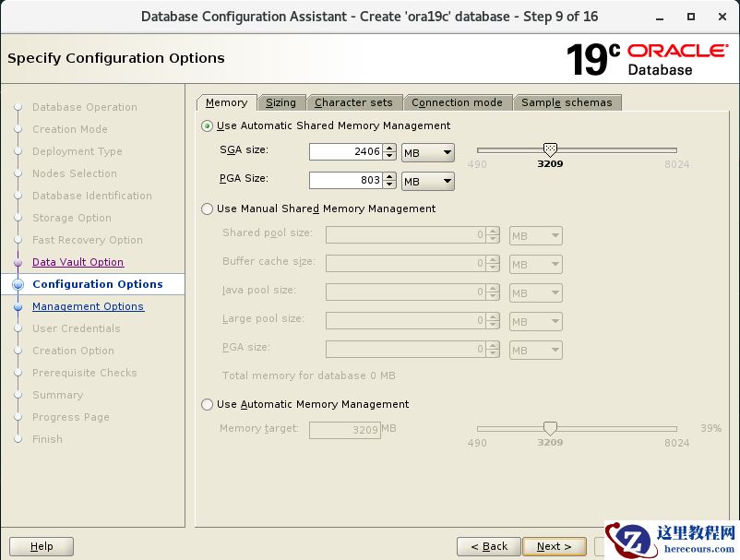Maximize the Database Configuration Assistant window
Screen dimensions: 740x560
pos(691,17)
